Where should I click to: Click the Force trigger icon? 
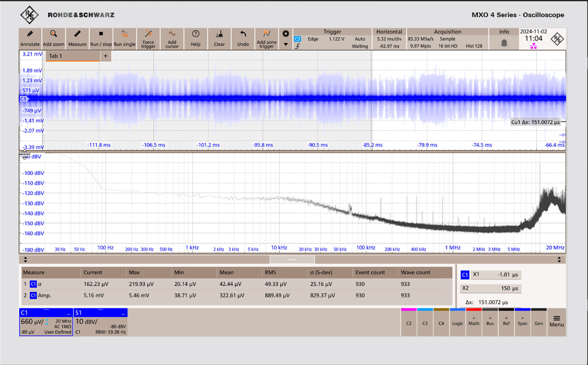tap(148, 39)
